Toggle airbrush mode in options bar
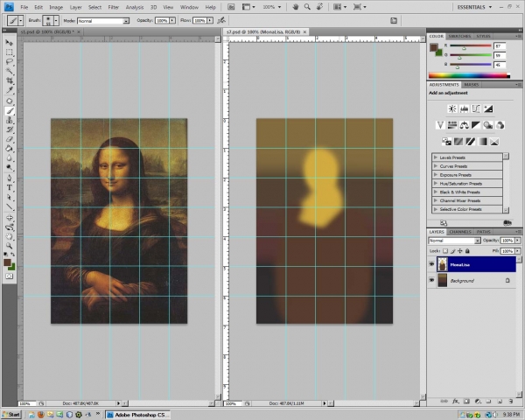 tap(221, 20)
